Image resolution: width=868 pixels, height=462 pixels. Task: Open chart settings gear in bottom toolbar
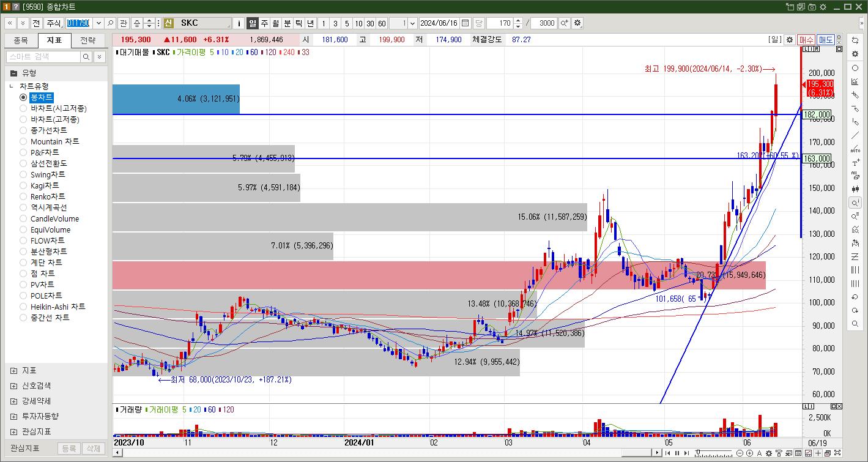[x=769, y=453]
